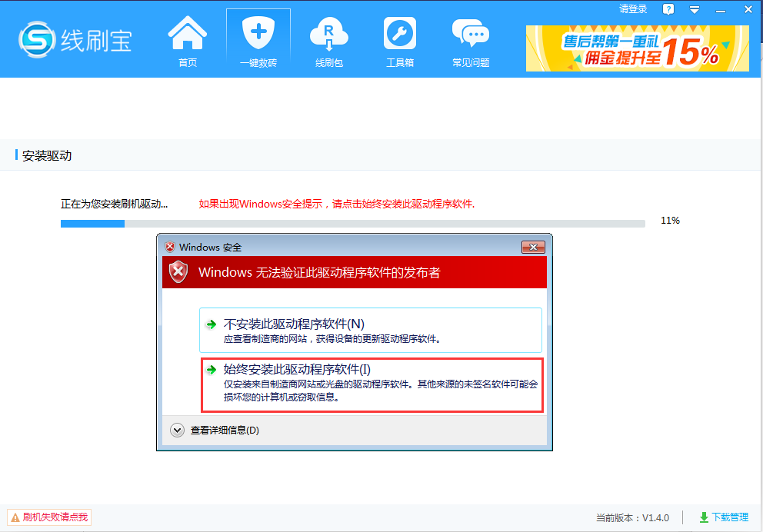Screen dimensions: 763x532
Task: Open the help question mark icon
Action: coord(668,10)
